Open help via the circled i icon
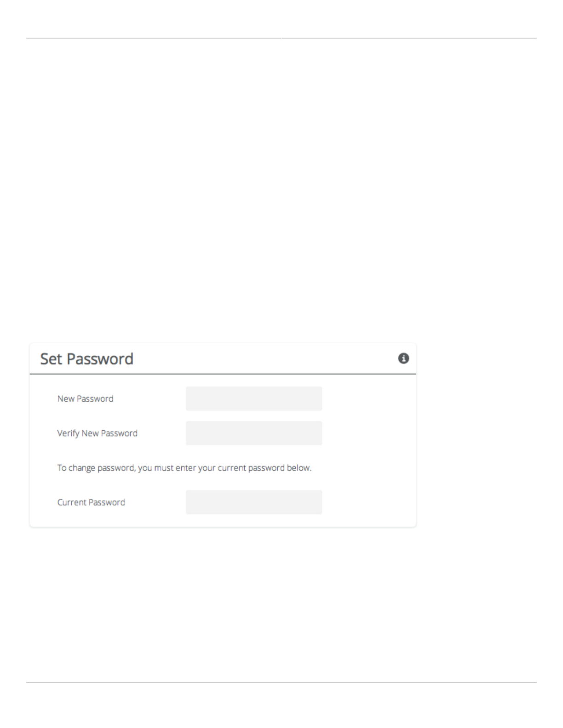Image resolution: width=563 pixels, height=728 pixels. point(403,358)
